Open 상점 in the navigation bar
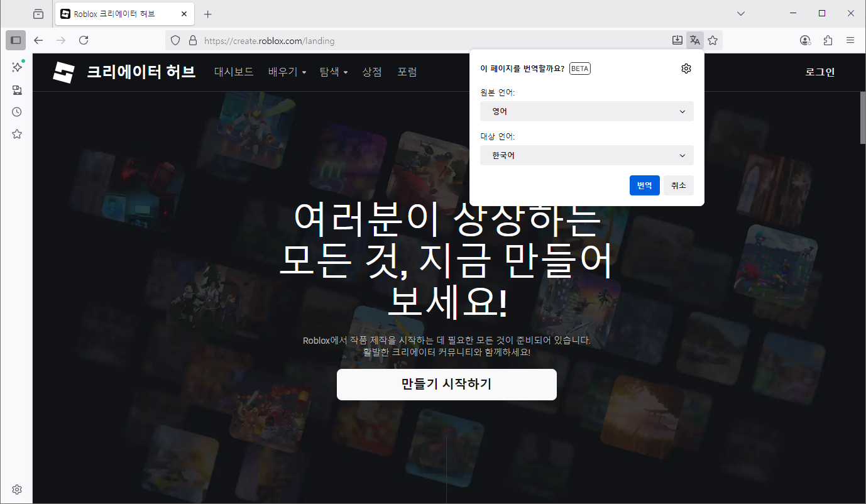 pos(372,72)
